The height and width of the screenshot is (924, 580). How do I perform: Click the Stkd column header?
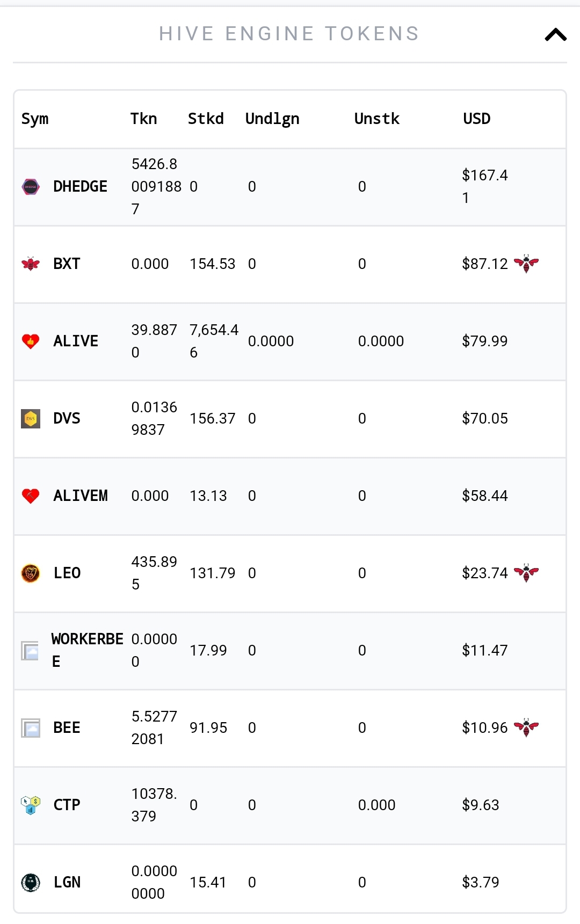(x=206, y=119)
